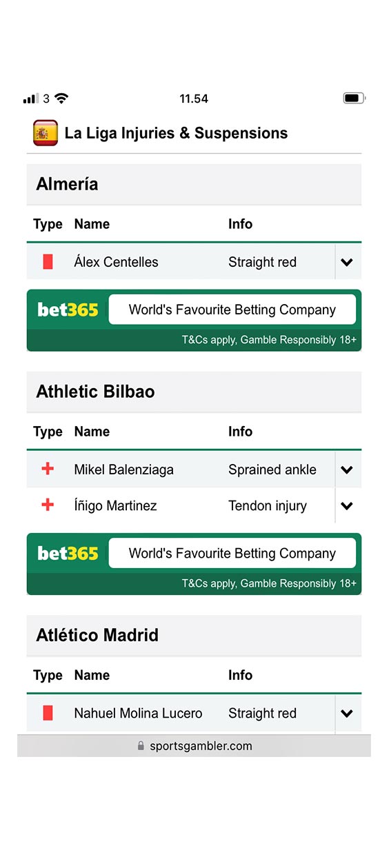Tap the padlock icon in address bar
Viewport: 389px width, 868px height.
click(141, 745)
